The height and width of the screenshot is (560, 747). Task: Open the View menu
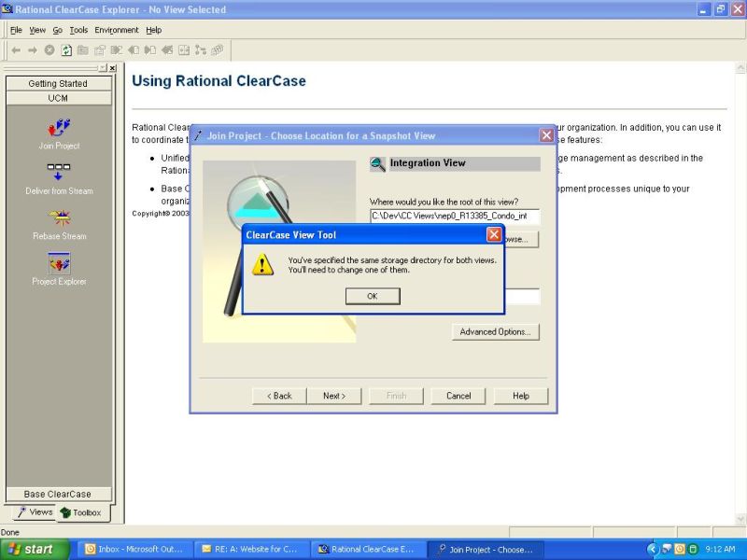click(37, 30)
